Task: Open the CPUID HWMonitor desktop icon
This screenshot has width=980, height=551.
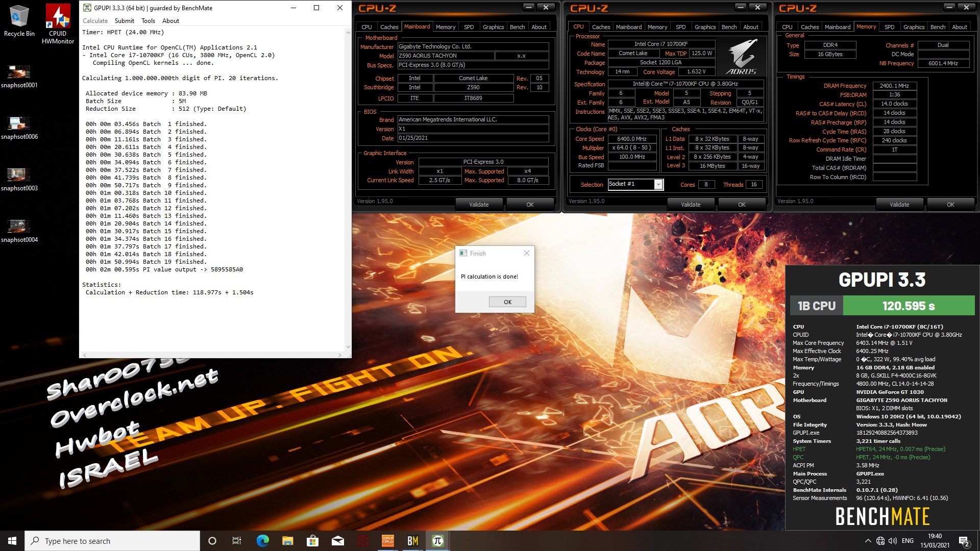Action: pyautogui.click(x=58, y=24)
